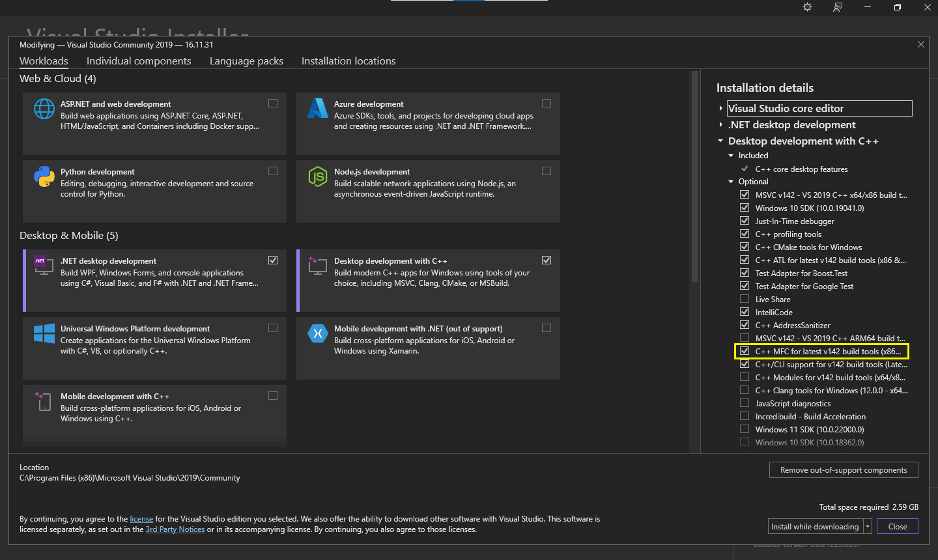Click the Python development snake icon

pos(44,176)
